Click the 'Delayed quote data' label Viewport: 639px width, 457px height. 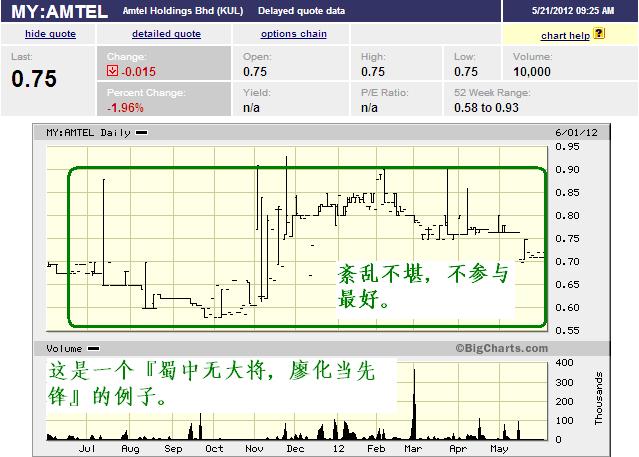click(x=301, y=11)
